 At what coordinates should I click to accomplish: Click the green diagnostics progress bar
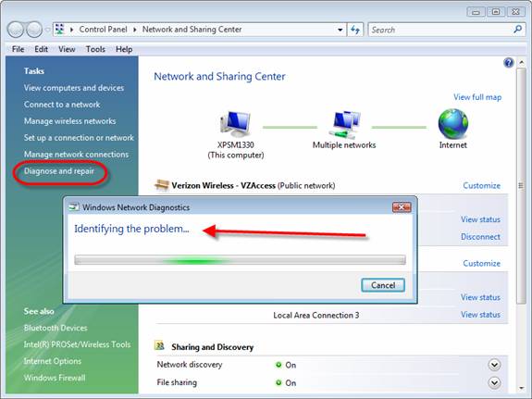[240, 260]
